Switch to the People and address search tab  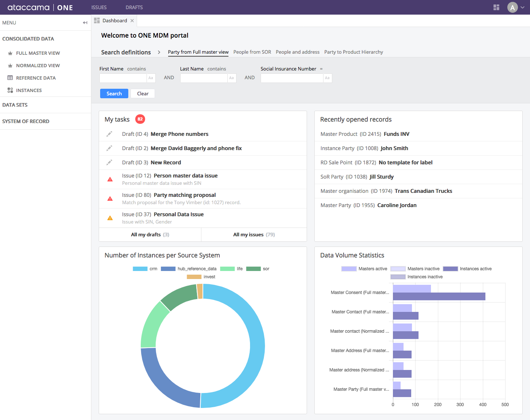(298, 52)
